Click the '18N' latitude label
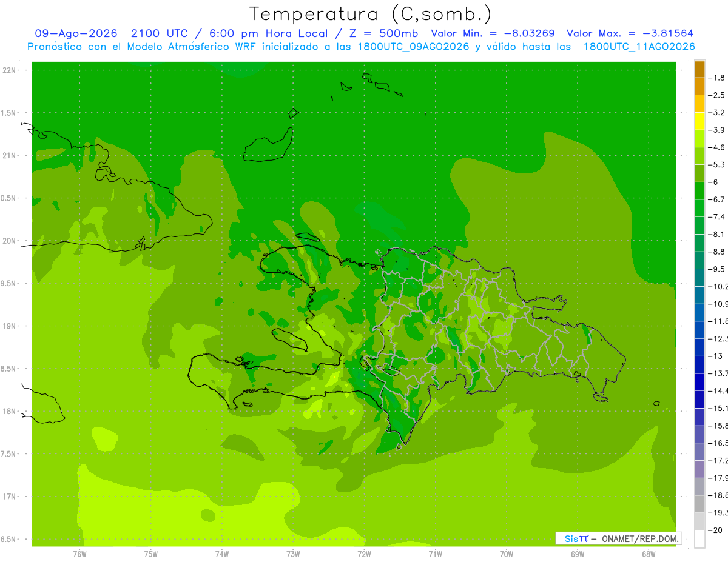Image resolution: width=728 pixels, height=562 pixels. pyautogui.click(x=9, y=411)
